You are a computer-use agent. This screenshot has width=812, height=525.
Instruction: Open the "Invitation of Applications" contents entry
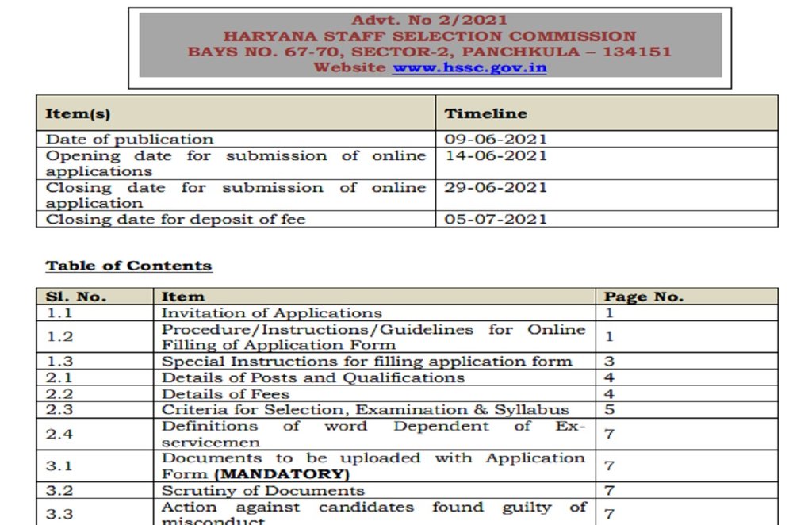tap(271, 313)
